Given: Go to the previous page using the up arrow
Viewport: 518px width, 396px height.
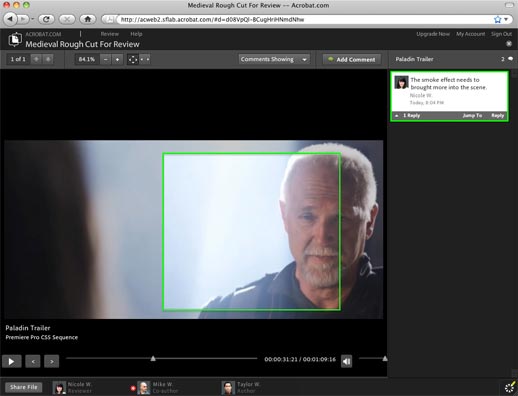Looking at the screenshot, I should (x=36, y=59).
